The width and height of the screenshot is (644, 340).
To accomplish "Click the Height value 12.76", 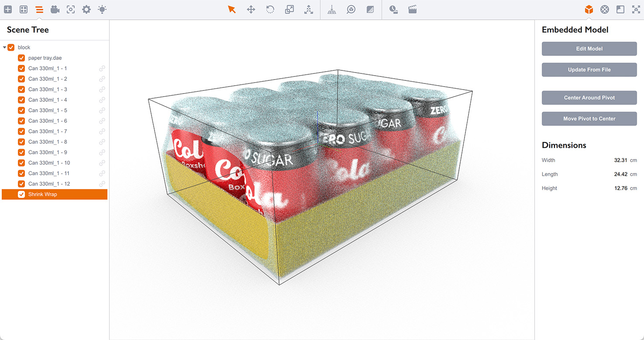I will 620,188.
